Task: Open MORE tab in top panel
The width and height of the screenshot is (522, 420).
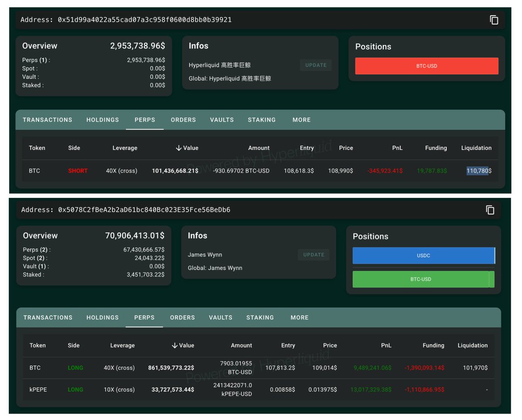Action: pos(301,120)
